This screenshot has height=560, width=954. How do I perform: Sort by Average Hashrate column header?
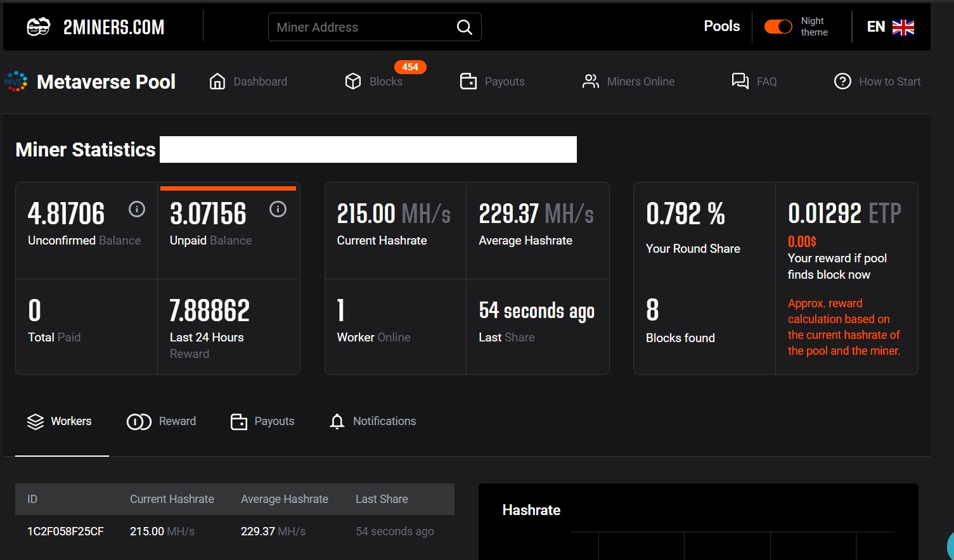(x=285, y=499)
